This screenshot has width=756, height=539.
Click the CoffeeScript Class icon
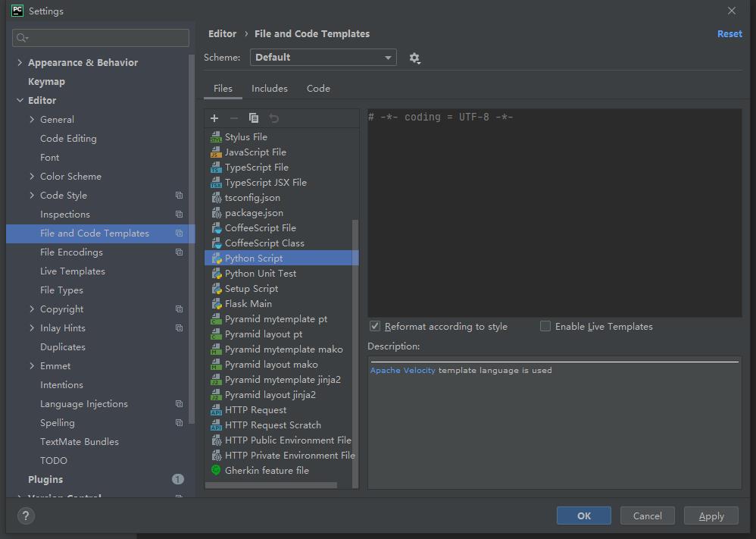coord(216,243)
